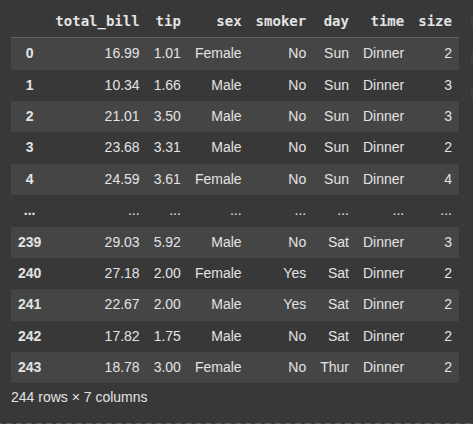Screen dimensions: 473x424
Task: Select tip value 5.92
Action: (x=167, y=242)
